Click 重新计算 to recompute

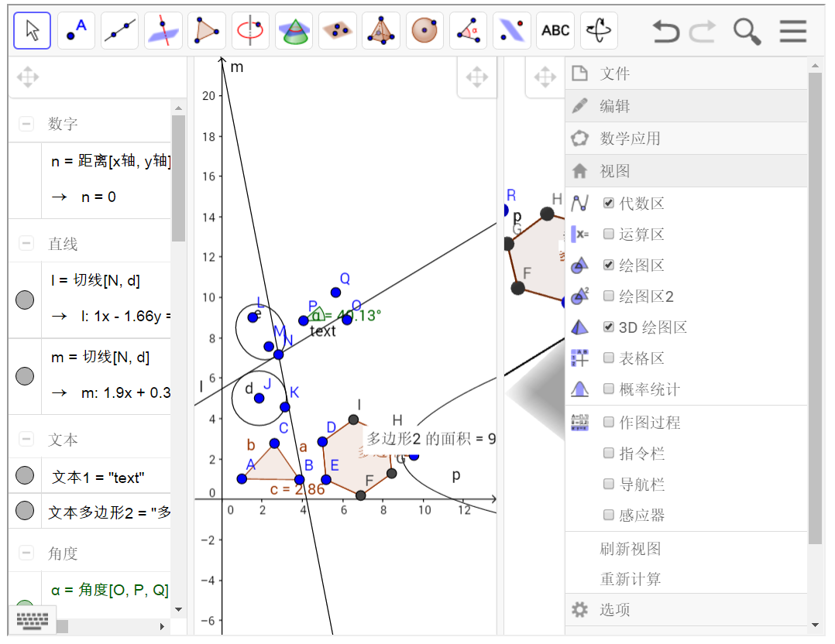point(631,578)
